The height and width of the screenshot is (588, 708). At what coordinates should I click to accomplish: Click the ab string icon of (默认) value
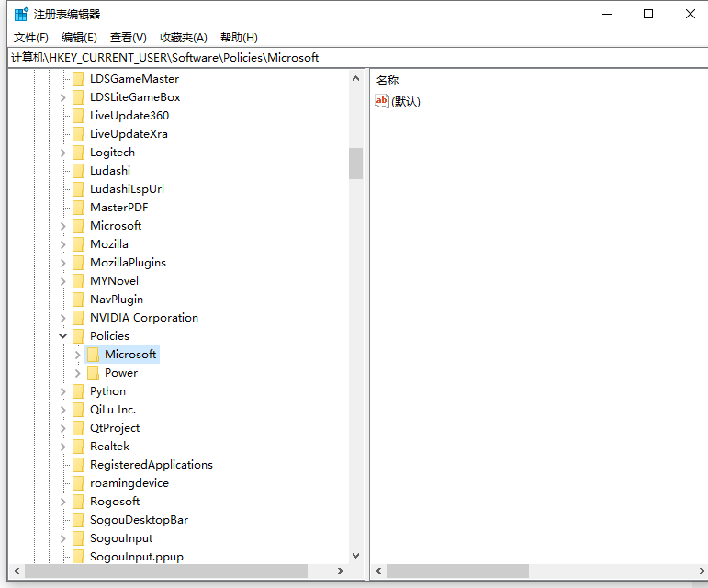coord(381,101)
